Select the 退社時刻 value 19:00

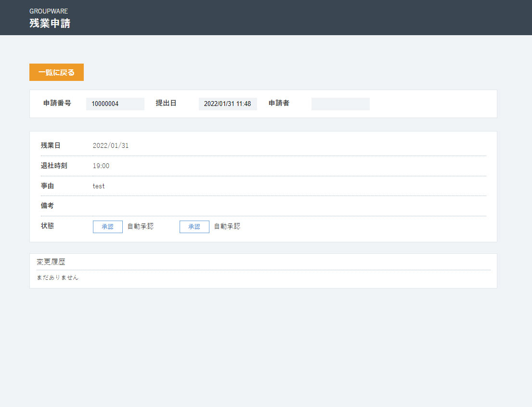tap(101, 166)
